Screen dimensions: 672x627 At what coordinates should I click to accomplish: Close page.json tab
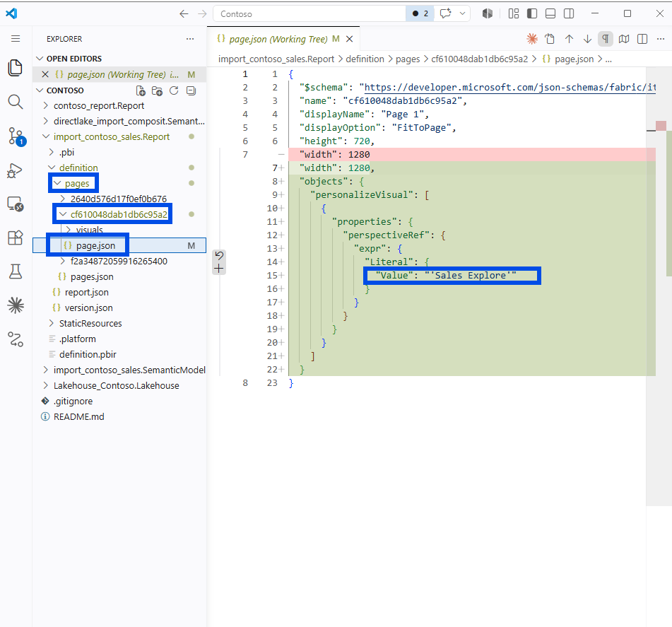click(x=349, y=39)
